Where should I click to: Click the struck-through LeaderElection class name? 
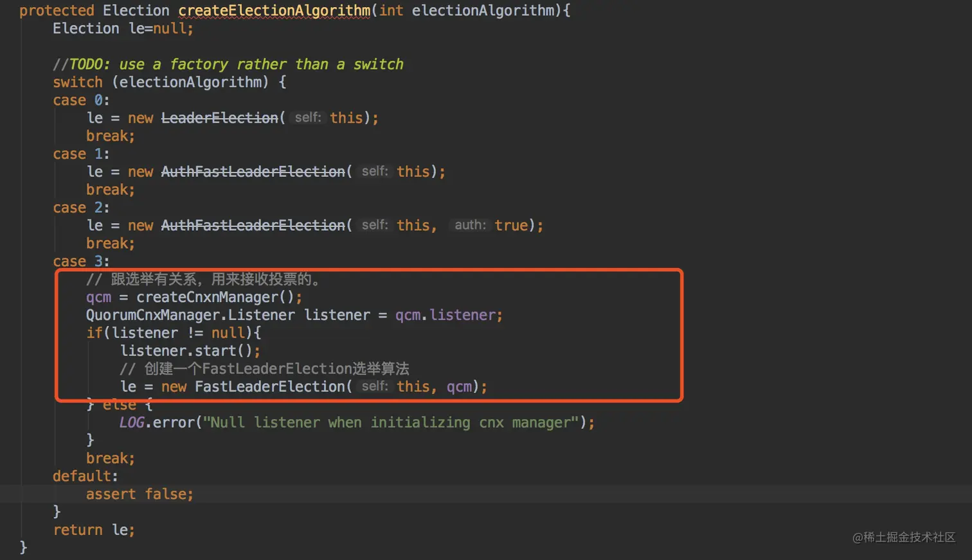pyautogui.click(x=219, y=118)
